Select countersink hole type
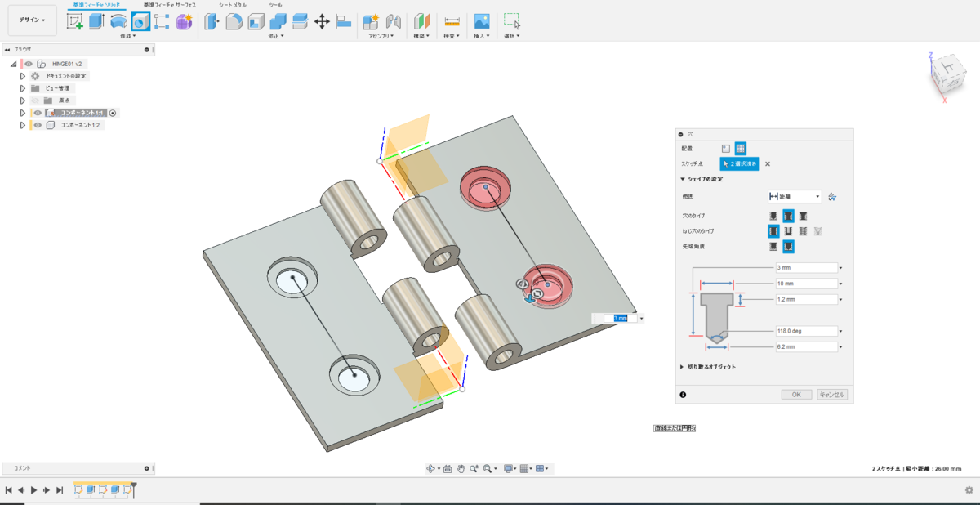The image size is (980, 505). point(804,216)
